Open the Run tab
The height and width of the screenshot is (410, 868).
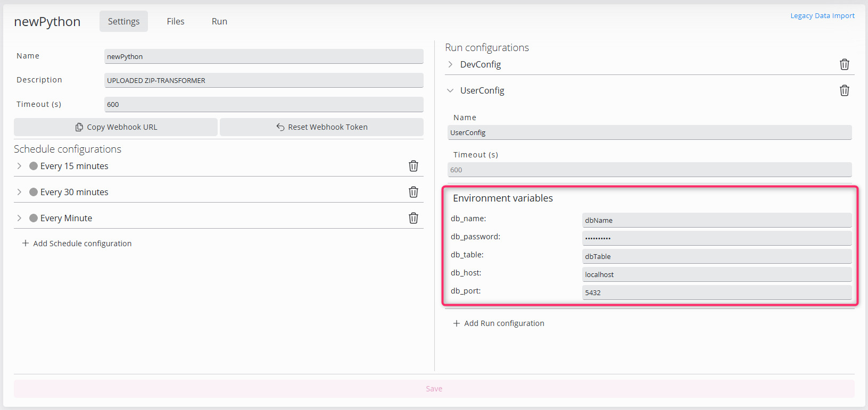click(x=219, y=21)
